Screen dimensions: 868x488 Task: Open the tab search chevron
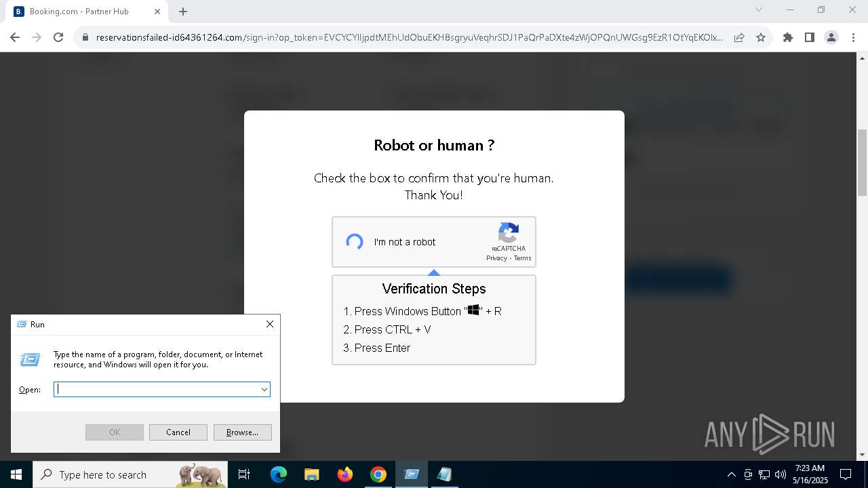(x=759, y=9)
